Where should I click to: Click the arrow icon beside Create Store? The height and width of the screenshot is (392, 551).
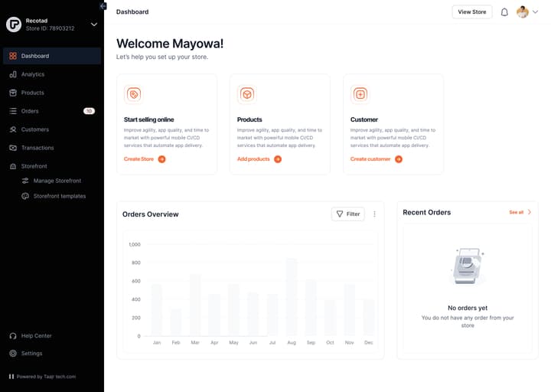161,159
